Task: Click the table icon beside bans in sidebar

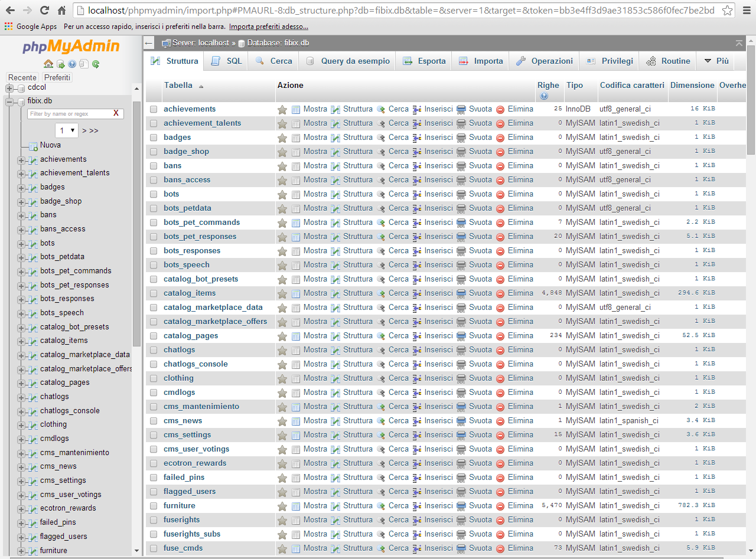Action: 33,215
